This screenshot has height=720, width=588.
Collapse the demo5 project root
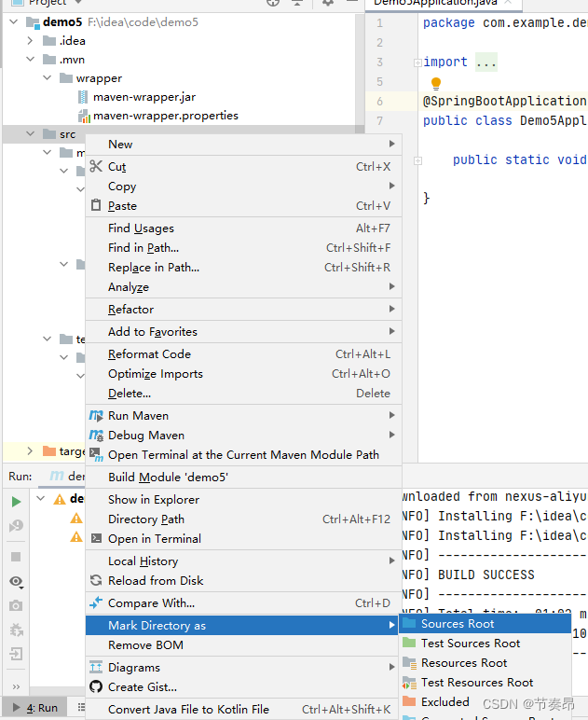click(x=14, y=21)
